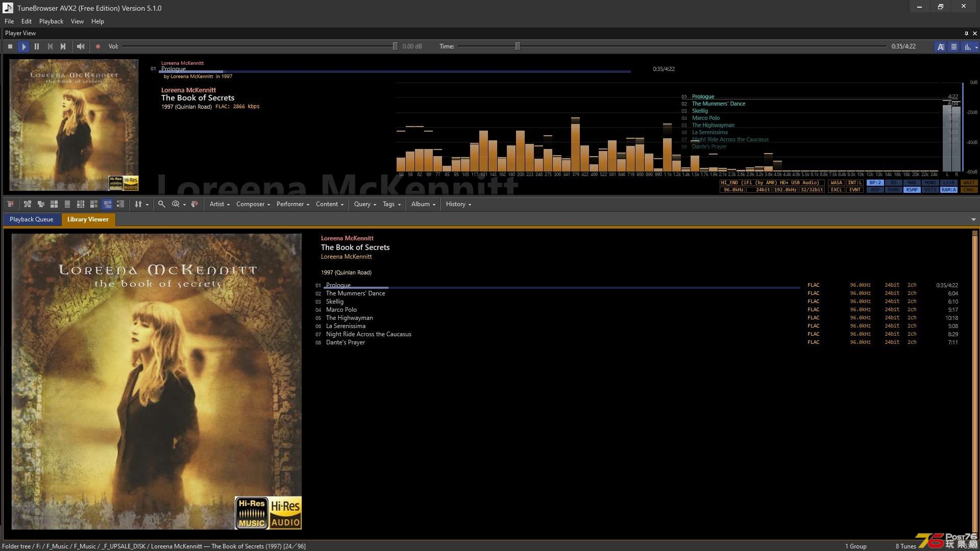Image resolution: width=980 pixels, height=551 pixels.
Task: Close the Player View panel
Action: 975,33
